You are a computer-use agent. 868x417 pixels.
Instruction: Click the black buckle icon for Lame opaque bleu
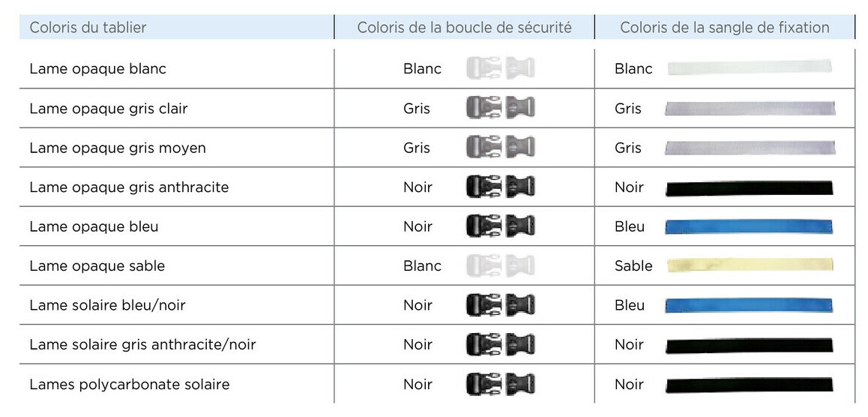click(x=500, y=226)
